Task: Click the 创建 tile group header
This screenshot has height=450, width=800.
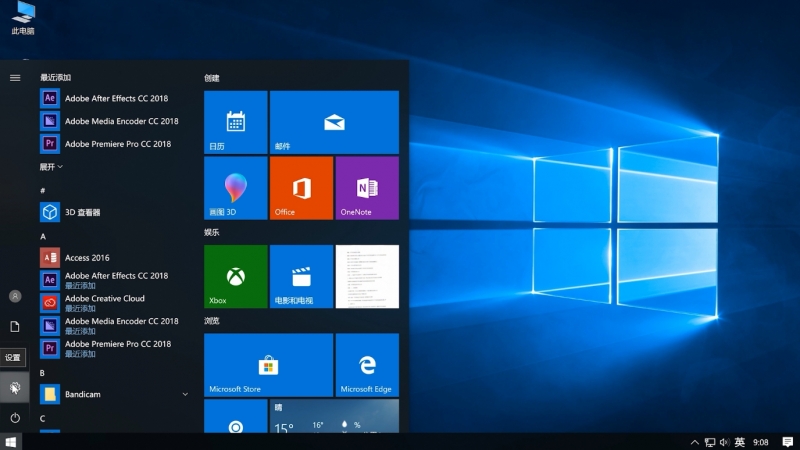Action: 212,78
